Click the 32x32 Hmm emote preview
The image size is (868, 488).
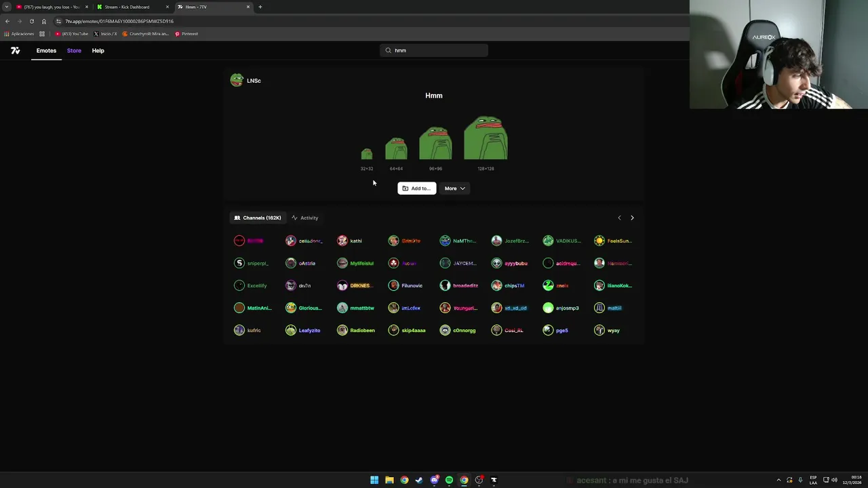367,154
